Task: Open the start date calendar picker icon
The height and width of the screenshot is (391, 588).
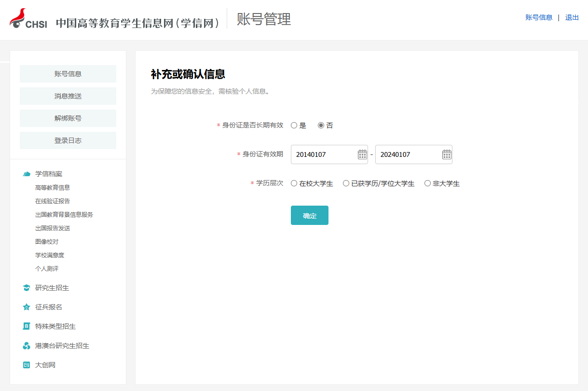Action: tap(362, 154)
